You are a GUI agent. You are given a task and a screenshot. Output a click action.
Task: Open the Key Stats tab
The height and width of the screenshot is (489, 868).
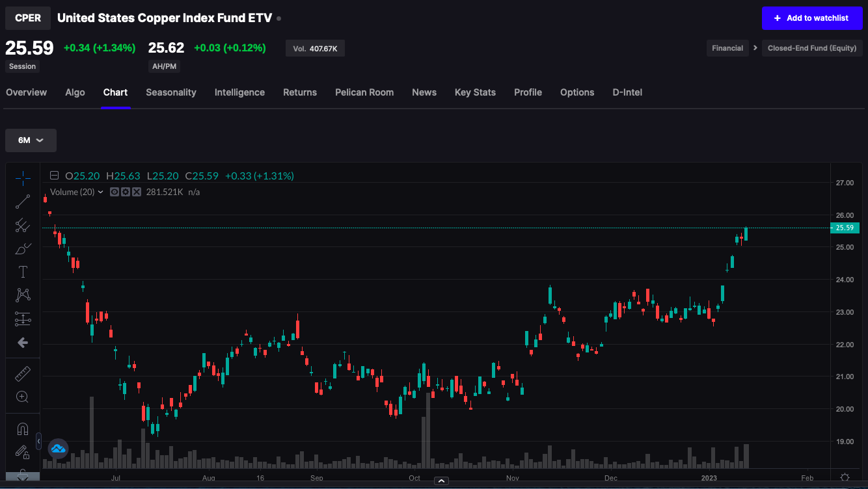click(475, 92)
